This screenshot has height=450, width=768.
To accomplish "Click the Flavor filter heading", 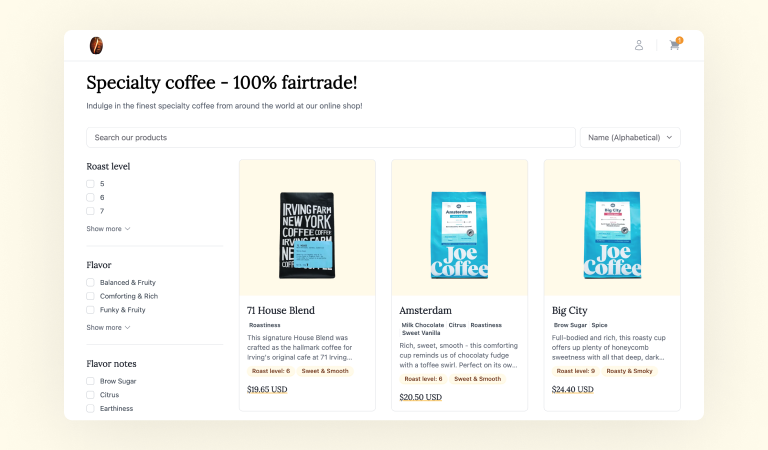I will pos(99,265).
